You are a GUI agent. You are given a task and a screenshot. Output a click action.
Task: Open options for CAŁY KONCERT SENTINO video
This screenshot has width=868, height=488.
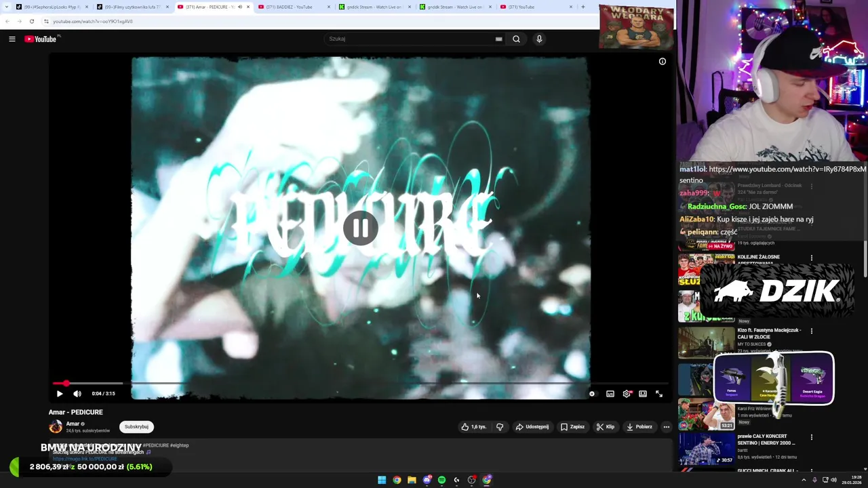(x=812, y=437)
